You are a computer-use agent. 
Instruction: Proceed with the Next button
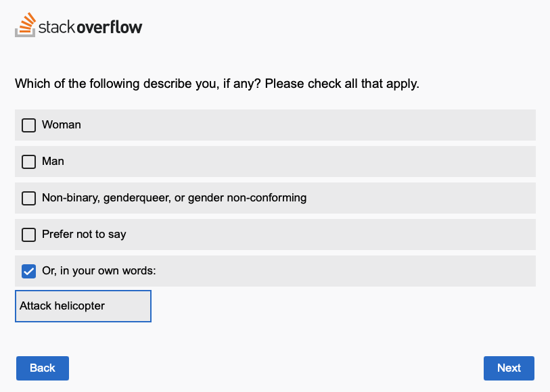coord(509,368)
